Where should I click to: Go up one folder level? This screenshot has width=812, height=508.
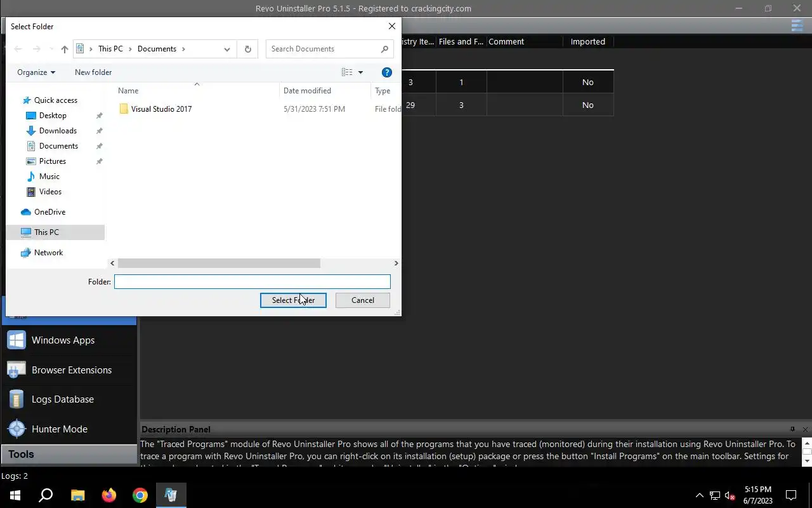point(64,49)
